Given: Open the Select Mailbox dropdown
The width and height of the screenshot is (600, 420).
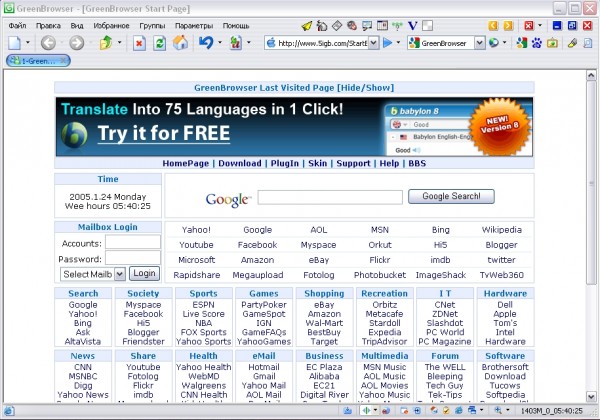Looking at the screenshot, I should coord(93,274).
